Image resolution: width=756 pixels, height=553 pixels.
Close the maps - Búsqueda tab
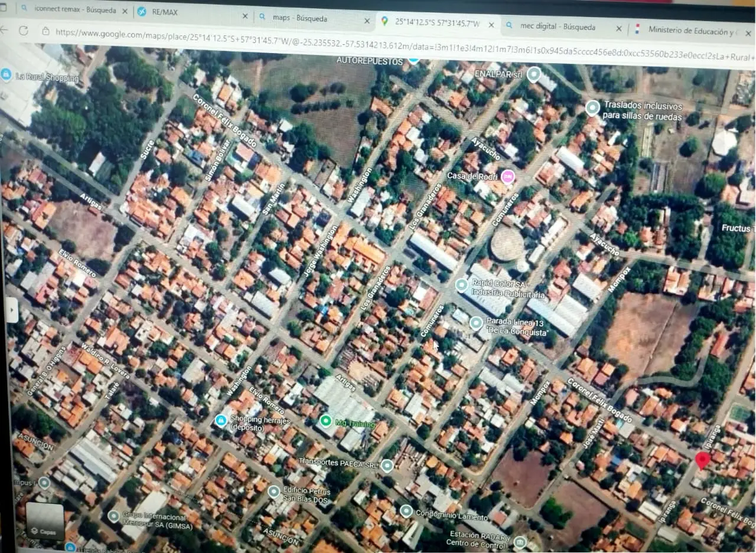366,20
